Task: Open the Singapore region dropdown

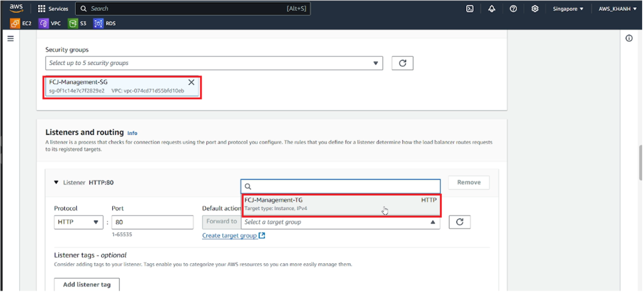Action: (568, 9)
